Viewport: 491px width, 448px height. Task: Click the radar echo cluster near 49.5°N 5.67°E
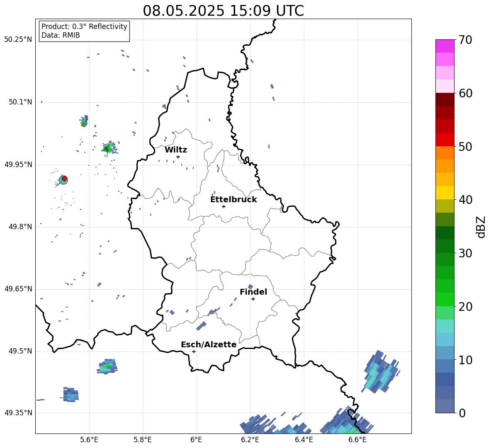pos(107,366)
